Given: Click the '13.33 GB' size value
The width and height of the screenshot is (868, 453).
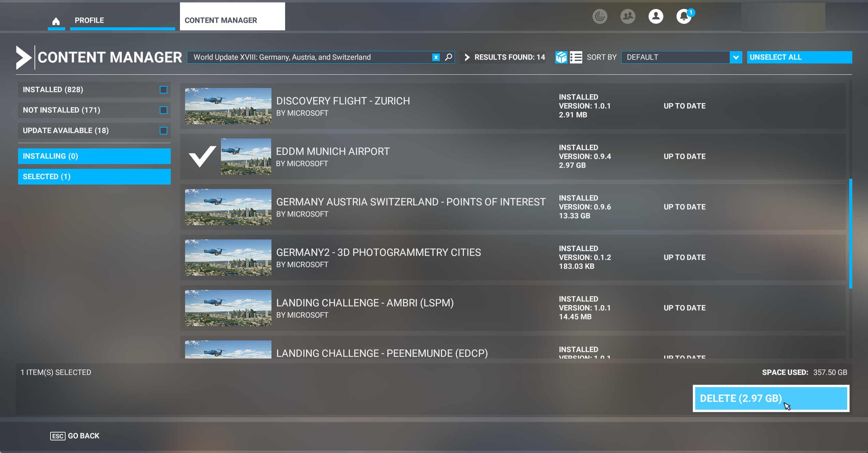Looking at the screenshot, I should click(x=574, y=216).
